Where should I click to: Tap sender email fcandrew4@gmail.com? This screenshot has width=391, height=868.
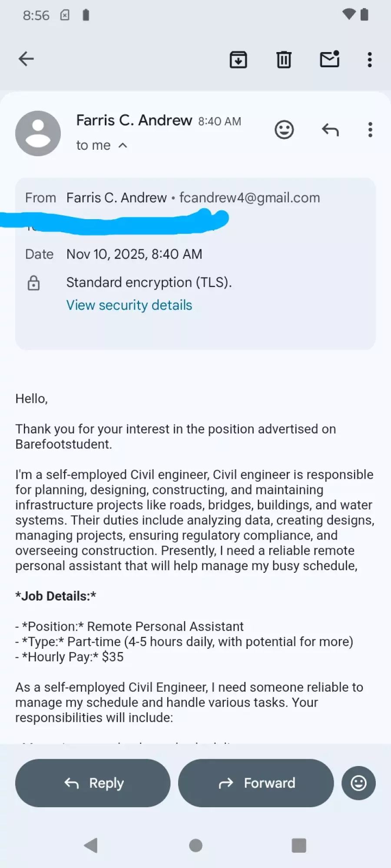coord(249,198)
